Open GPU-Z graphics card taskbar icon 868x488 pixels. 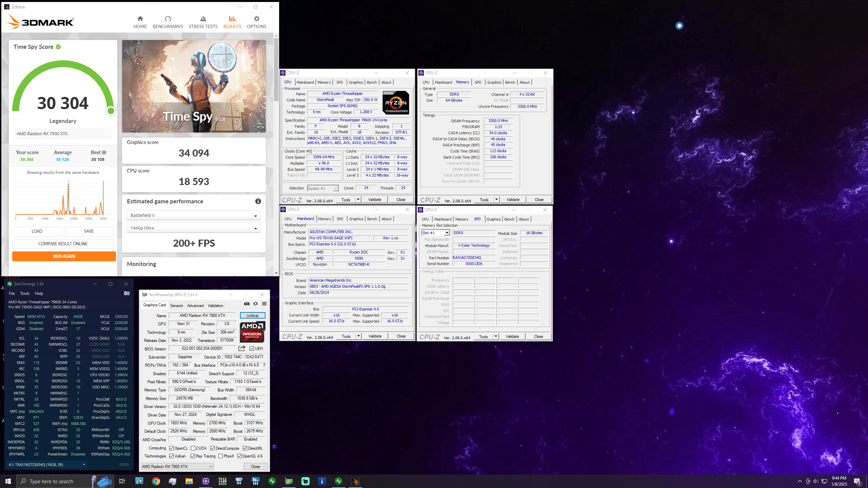(289, 481)
